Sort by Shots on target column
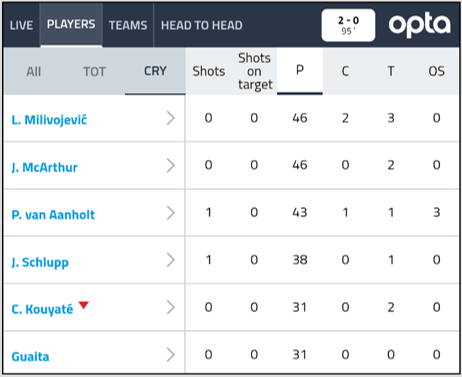 (255, 71)
